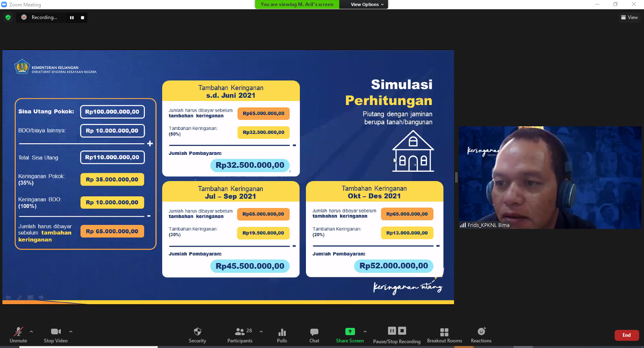
Task: Open Breakout Rooms
Action: coord(444,335)
